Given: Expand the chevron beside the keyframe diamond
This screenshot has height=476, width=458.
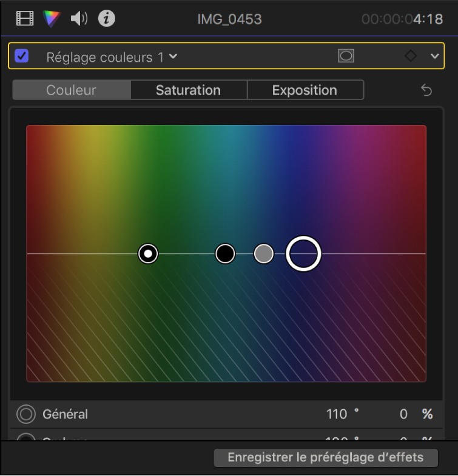Looking at the screenshot, I should [434, 56].
